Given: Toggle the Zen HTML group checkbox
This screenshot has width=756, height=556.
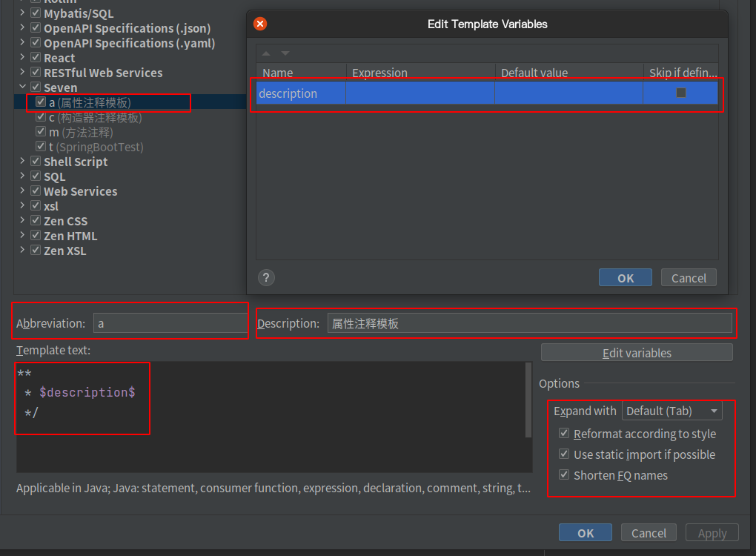Looking at the screenshot, I should (36, 236).
